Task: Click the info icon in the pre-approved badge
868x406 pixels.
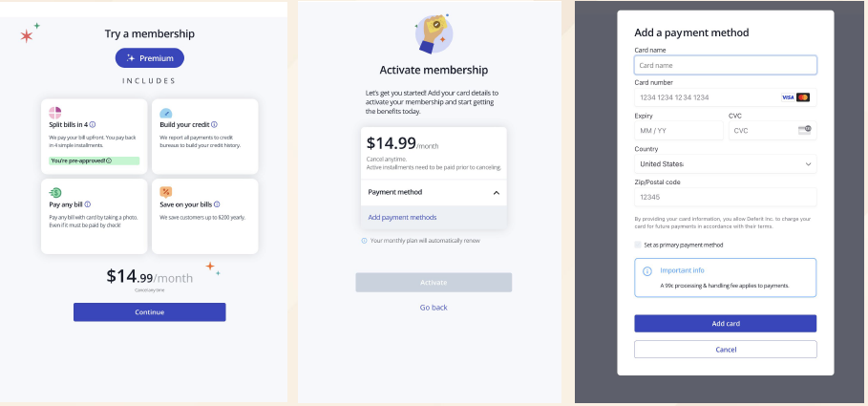Action: click(109, 160)
